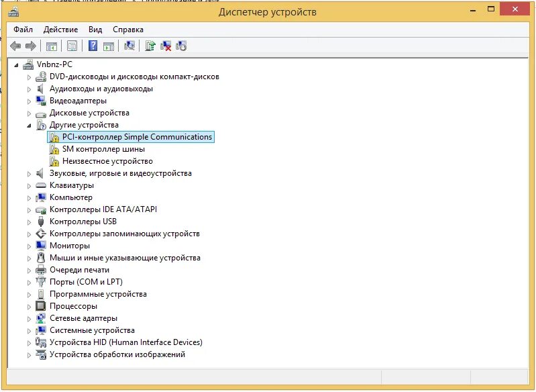Image resolution: width=536 pixels, height=392 pixels.
Task: Click the Vnbnz-PC computer icon
Action: (x=28, y=64)
